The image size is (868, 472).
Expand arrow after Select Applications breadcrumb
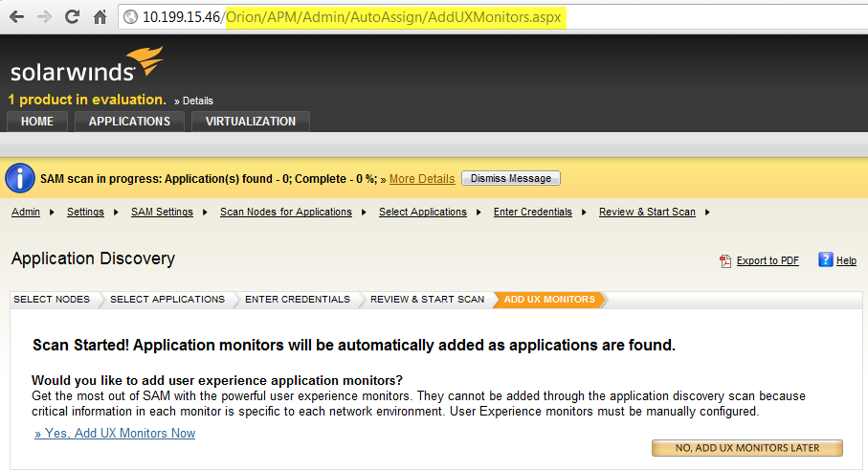point(479,213)
